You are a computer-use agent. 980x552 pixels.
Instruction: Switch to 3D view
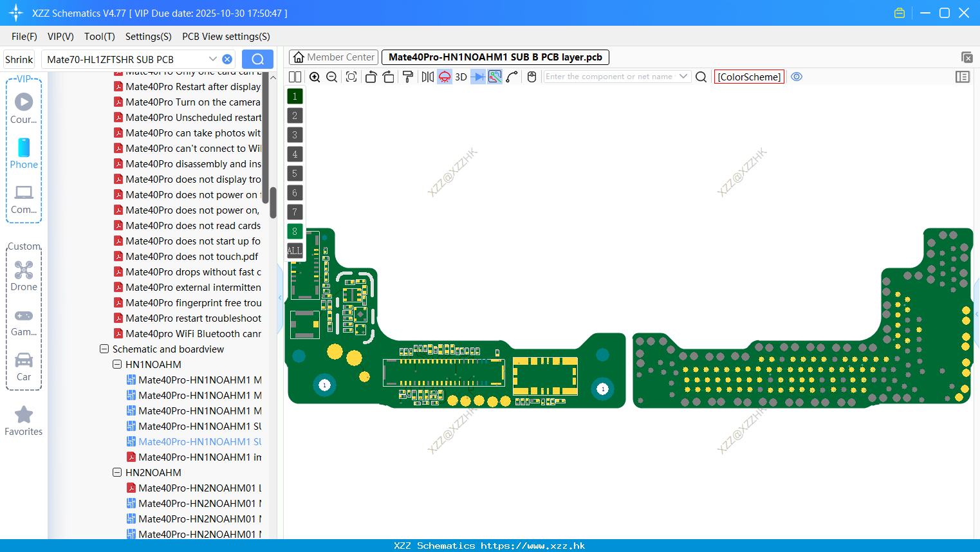click(461, 77)
